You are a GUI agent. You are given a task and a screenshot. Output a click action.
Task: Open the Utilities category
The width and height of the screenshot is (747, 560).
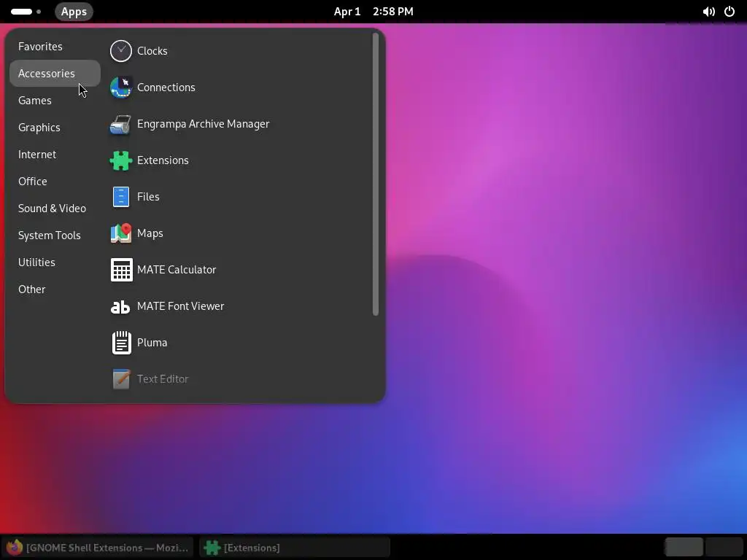55,262
